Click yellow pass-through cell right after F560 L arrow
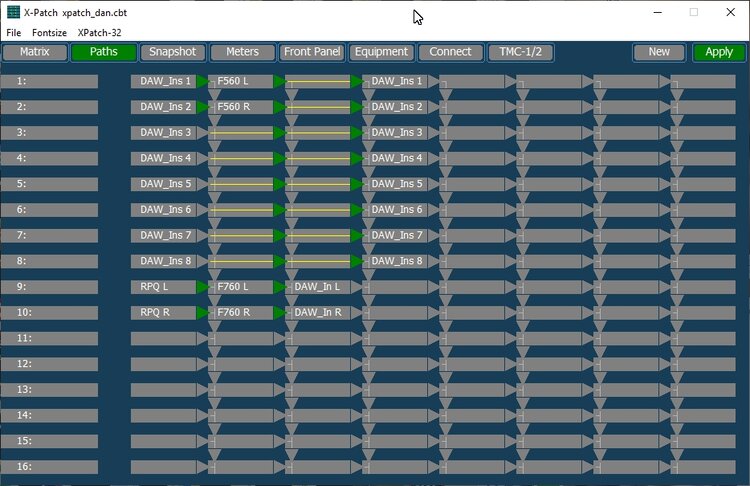 coord(318,81)
